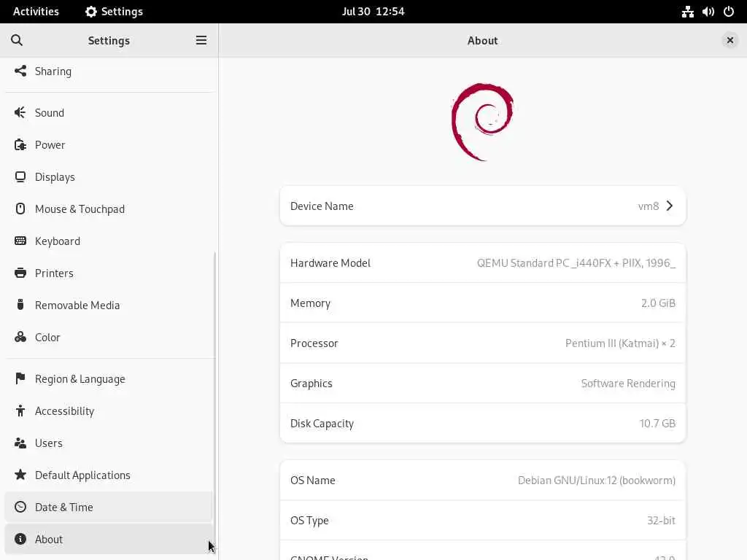Click the Sound speaker icon

[20, 112]
